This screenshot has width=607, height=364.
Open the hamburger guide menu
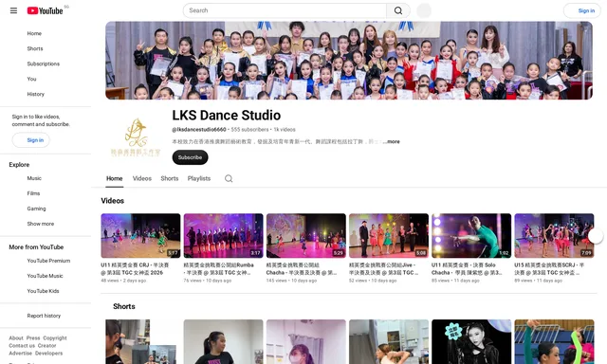click(x=13, y=10)
